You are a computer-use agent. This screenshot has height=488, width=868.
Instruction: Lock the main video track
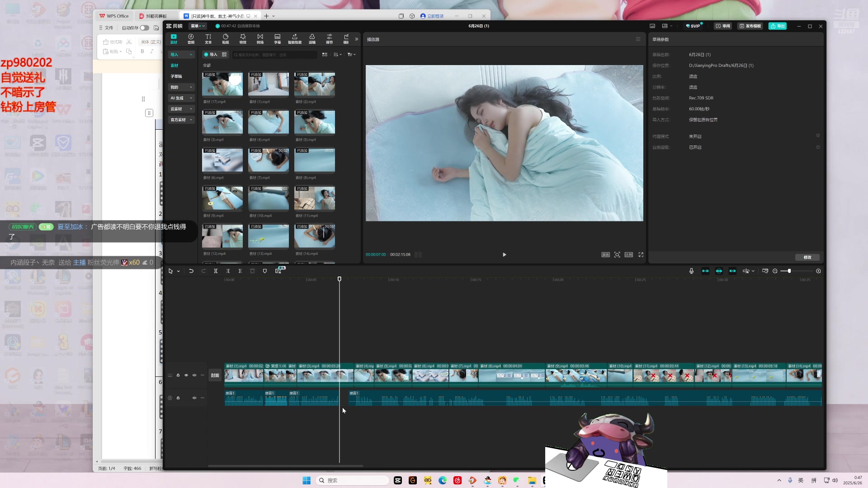(178, 375)
